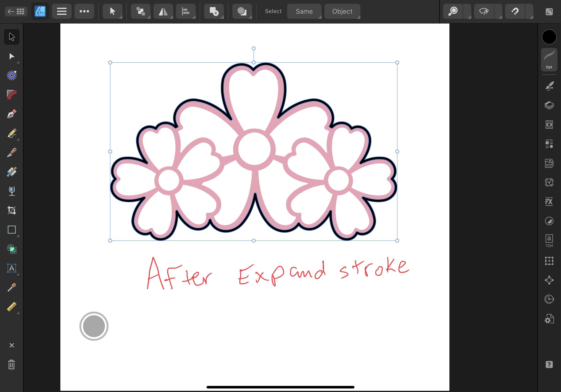Tap the question mark help button
Screen dimensions: 561x392
click(549, 364)
